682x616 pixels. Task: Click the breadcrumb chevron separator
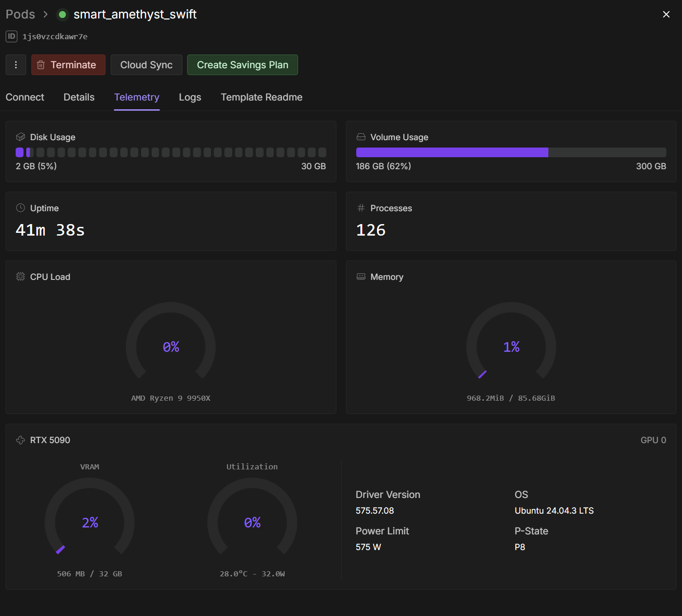click(46, 14)
